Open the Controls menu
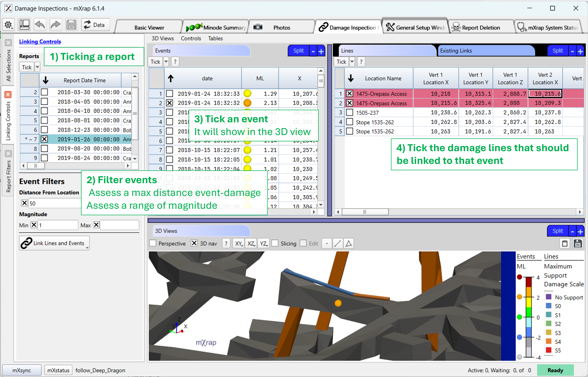Screen dimensions: 588x377 tap(191, 38)
